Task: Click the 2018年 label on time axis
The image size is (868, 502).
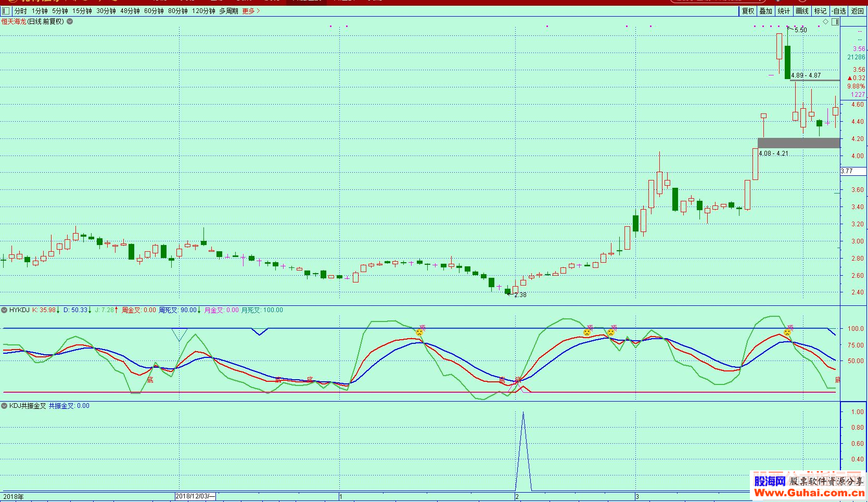Action: click(14, 497)
